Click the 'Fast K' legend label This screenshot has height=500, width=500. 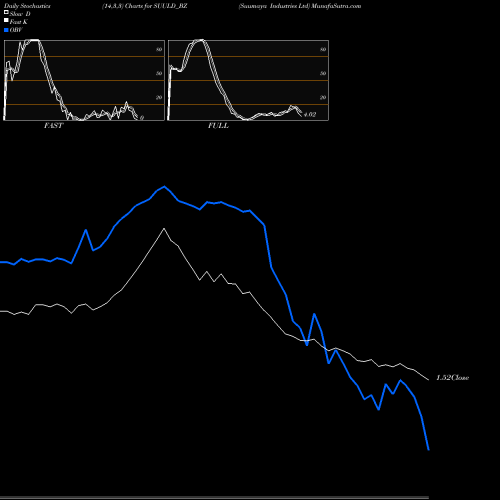[x=19, y=22]
